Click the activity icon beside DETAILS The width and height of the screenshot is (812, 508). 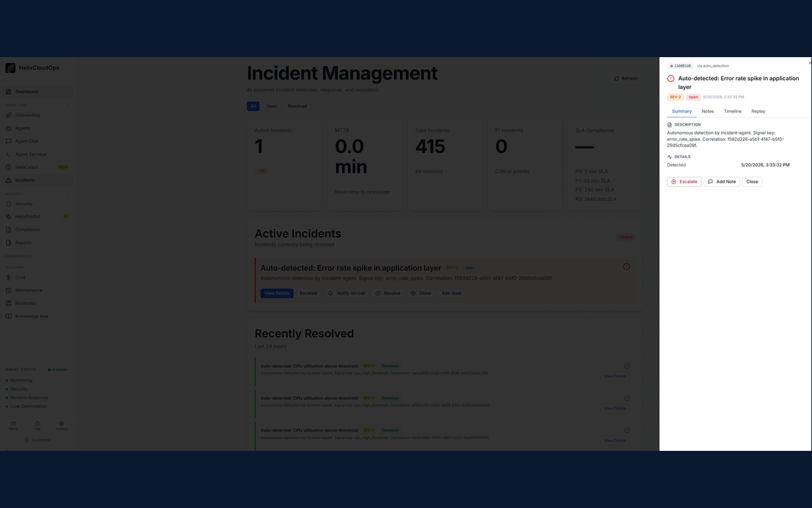point(669,157)
